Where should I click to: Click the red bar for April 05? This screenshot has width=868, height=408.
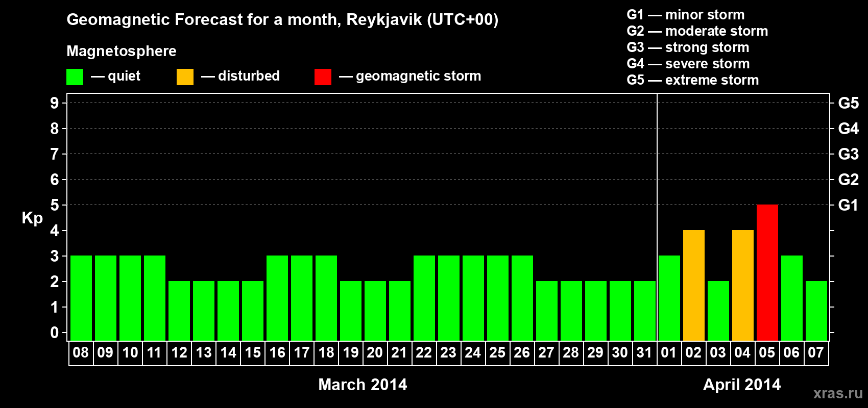[x=767, y=272]
